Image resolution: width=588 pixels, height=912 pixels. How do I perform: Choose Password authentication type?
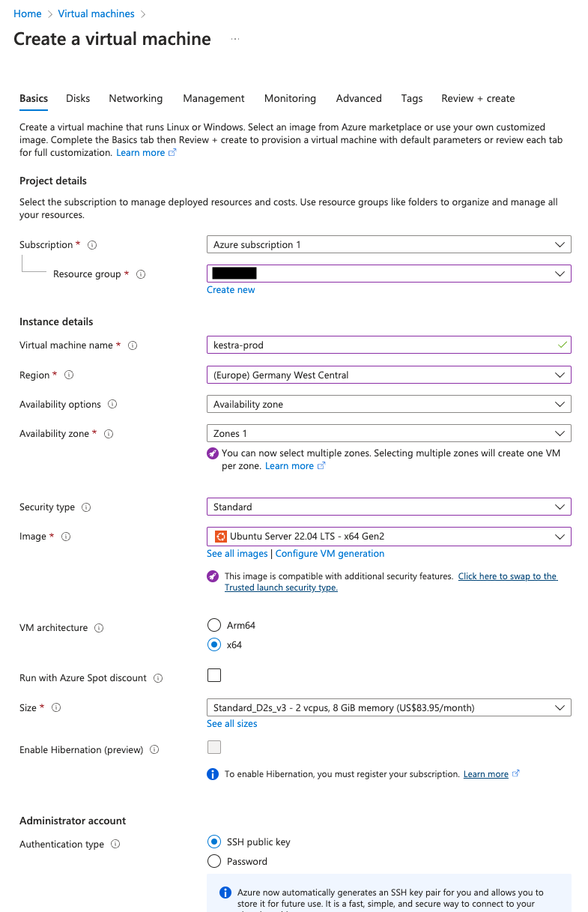click(214, 861)
